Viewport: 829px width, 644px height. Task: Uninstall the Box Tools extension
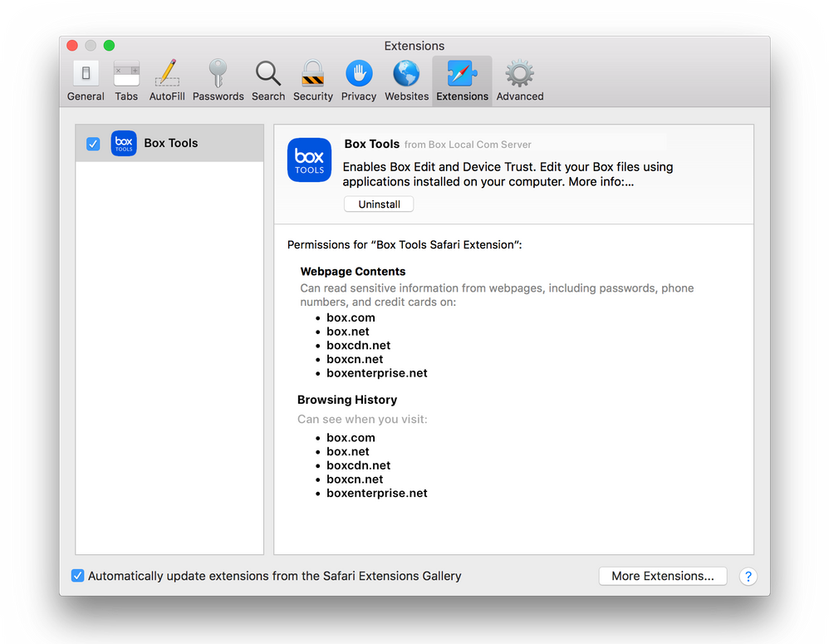pos(379,204)
